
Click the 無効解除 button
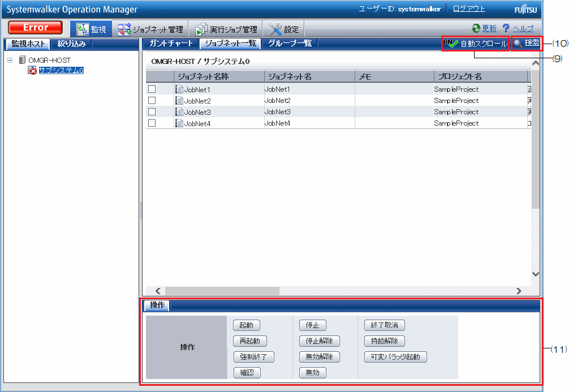coord(320,357)
